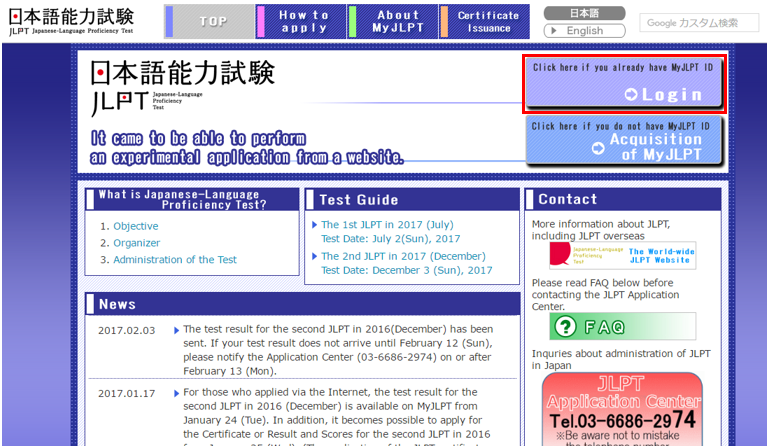Open the Organizer link
This screenshot has height=447, width=769.
tap(137, 243)
